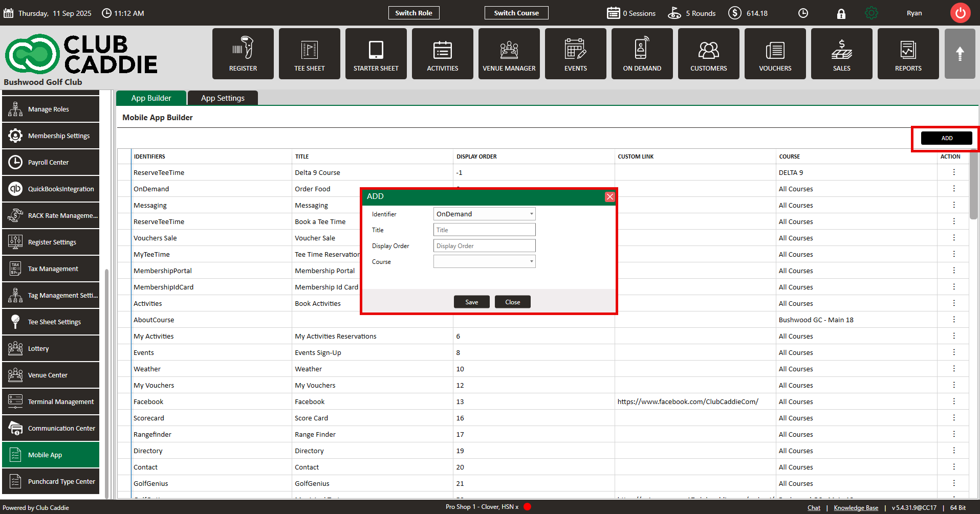The height and width of the screenshot is (514, 980).
Task: Click the Close button in ADD dialog
Action: point(513,302)
